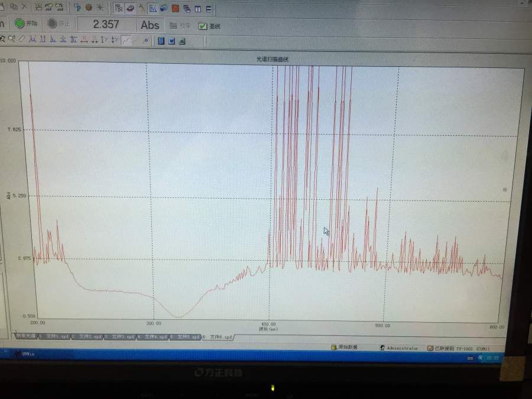Click the green 开始 start button
Screen dimensions: 532x399
point(26,24)
